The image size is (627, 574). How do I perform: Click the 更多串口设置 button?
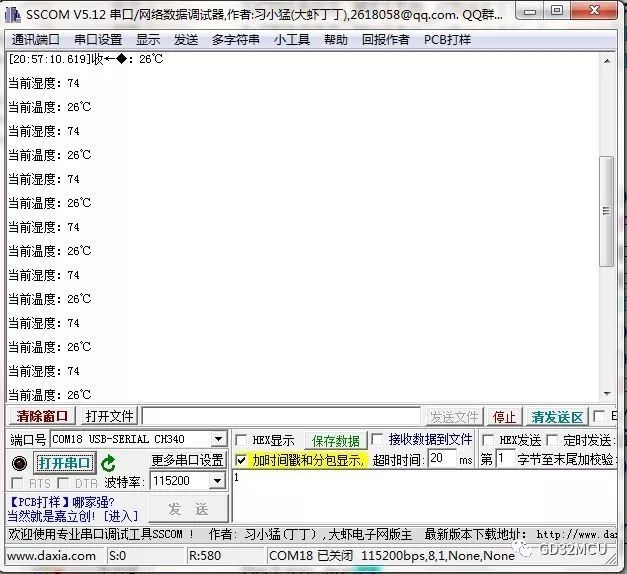187,460
